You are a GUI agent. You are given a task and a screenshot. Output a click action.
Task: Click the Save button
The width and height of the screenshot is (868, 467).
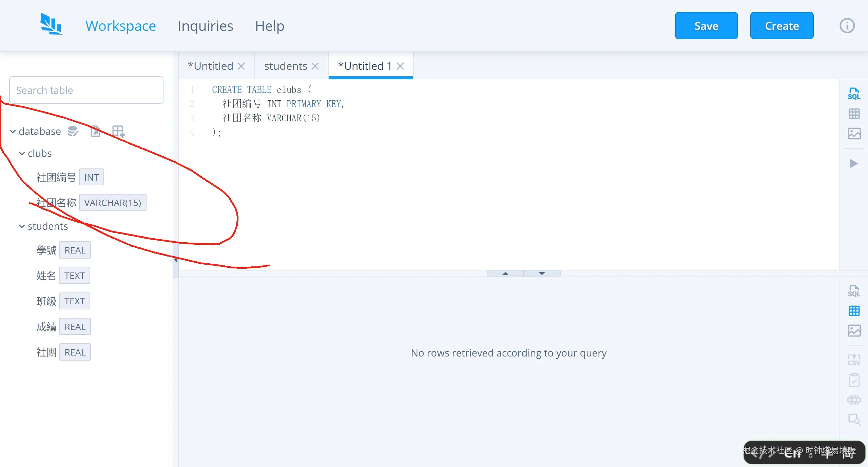pos(706,26)
